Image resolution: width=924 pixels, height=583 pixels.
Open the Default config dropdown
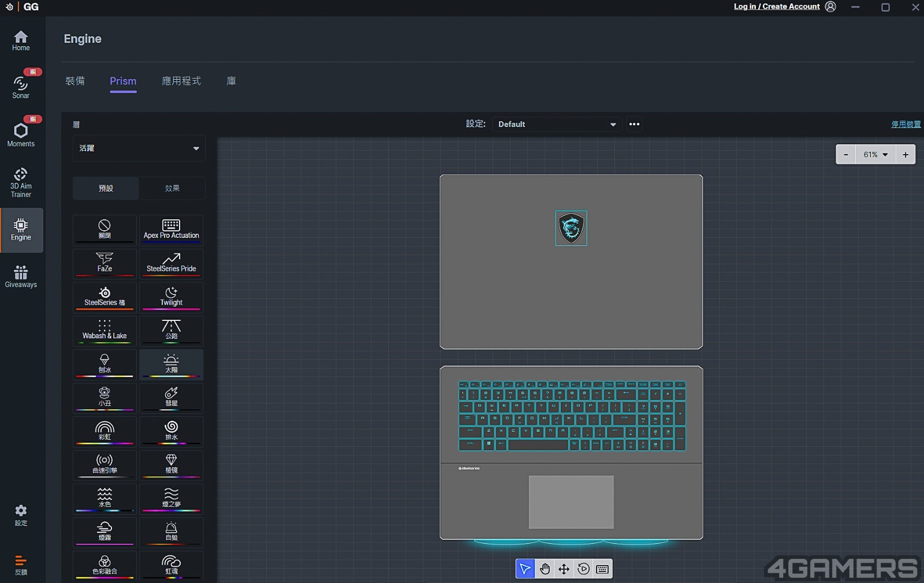coord(557,124)
